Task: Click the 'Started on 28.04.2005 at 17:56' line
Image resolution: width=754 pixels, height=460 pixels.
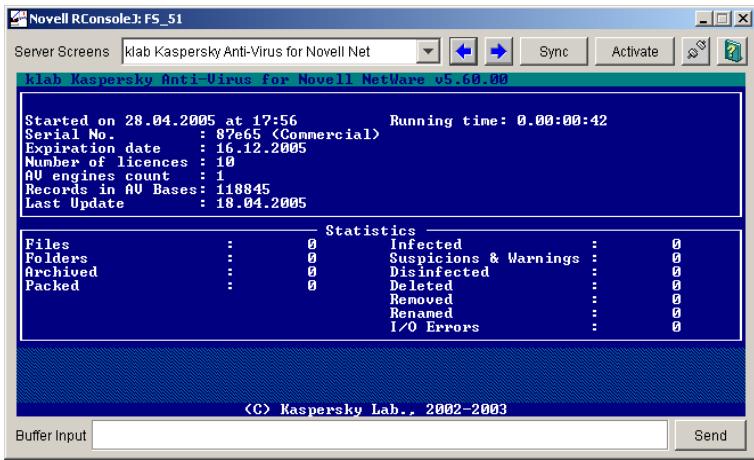Action: (161, 120)
